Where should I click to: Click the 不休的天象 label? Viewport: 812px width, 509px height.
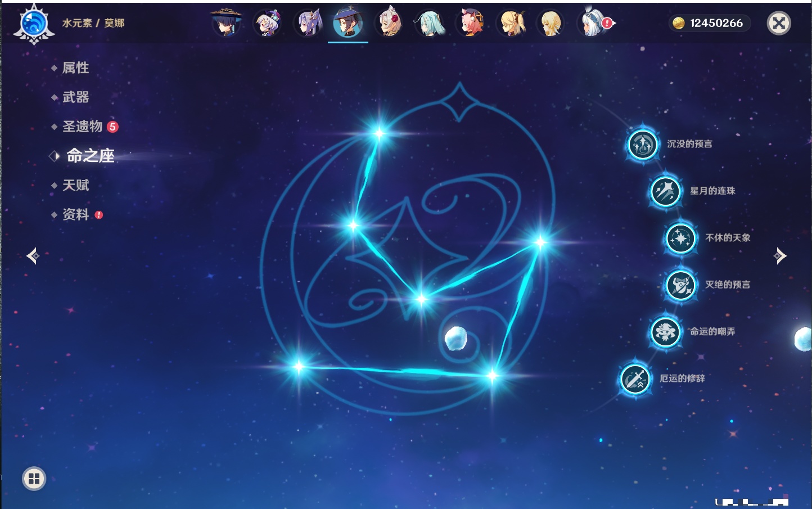pyautogui.click(x=728, y=238)
